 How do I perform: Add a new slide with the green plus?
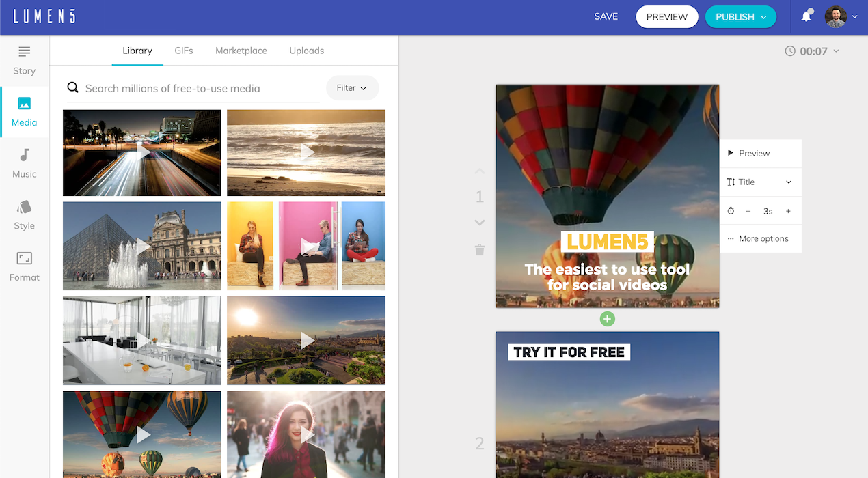point(607,319)
